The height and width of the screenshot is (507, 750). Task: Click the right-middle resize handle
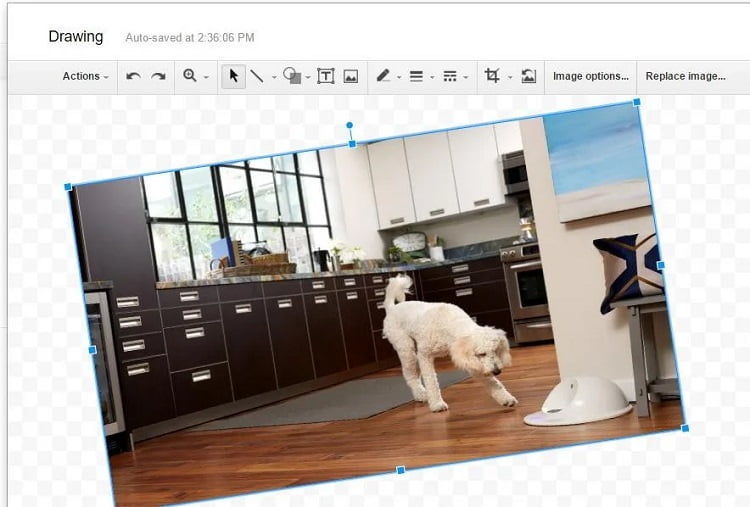coord(661,265)
